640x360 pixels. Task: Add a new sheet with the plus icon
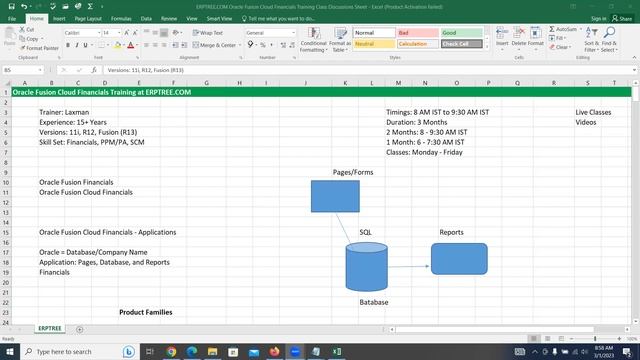(80, 329)
